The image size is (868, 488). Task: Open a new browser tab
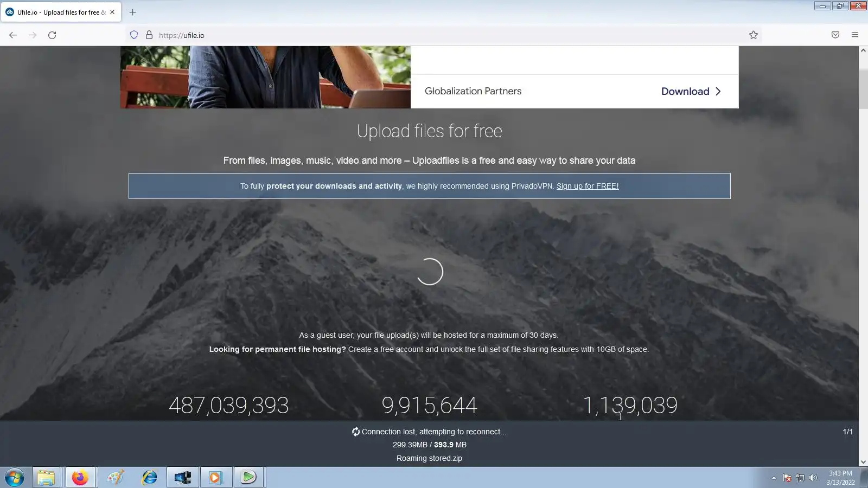pos(132,12)
